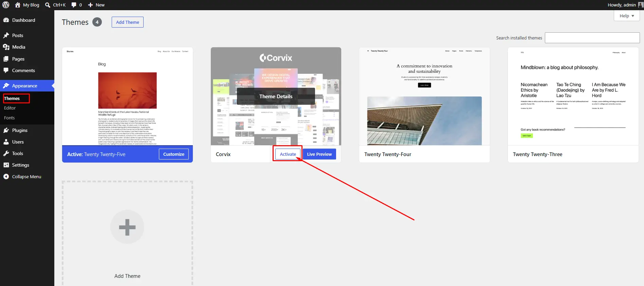Click the Add Theme button beside the heading
This screenshot has width=644, height=286.
click(x=128, y=22)
